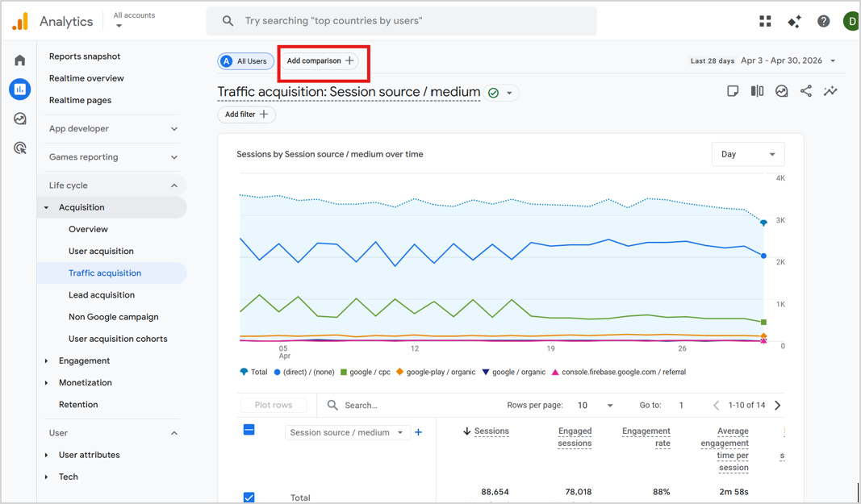The height and width of the screenshot is (504, 861).
Task: Open the Home icon in left rail
Action: pyautogui.click(x=19, y=60)
